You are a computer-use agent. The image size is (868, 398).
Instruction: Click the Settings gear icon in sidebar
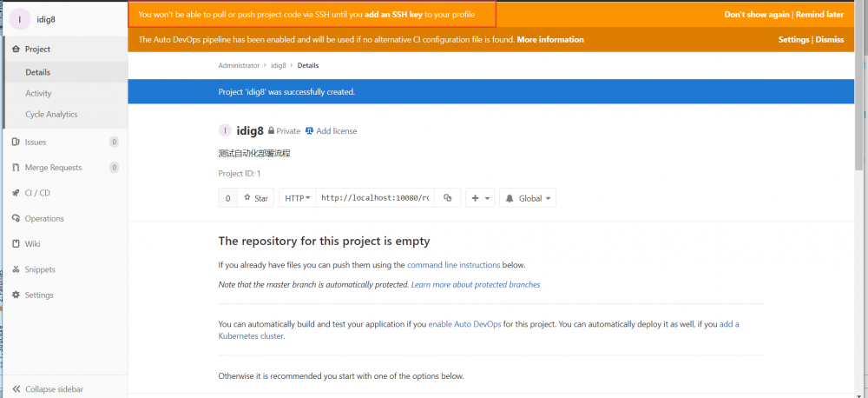coord(16,295)
